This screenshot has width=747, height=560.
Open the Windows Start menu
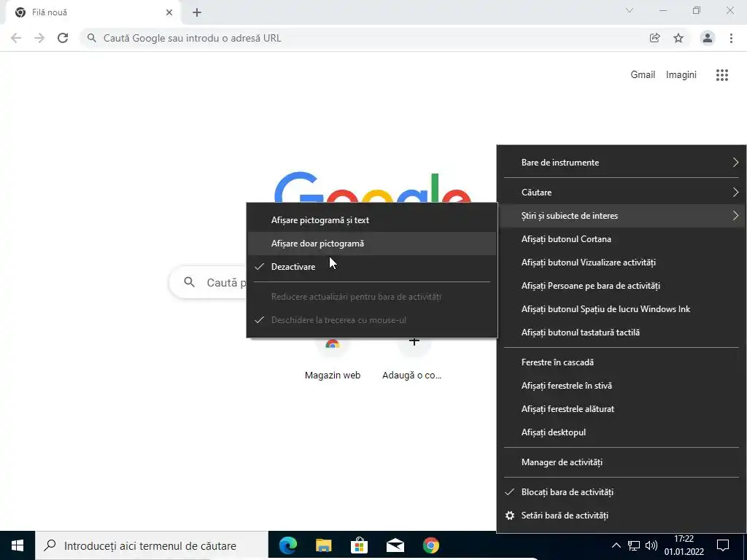pyautogui.click(x=18, y=545)
